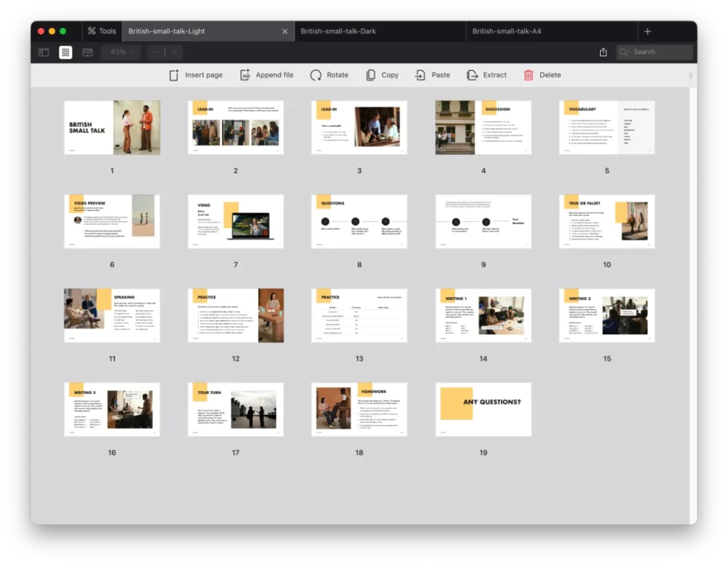Switch to British-small-talk-Dark tab
Screen dimensions: 728x565
pyautogui.click(x=338, y=31)
